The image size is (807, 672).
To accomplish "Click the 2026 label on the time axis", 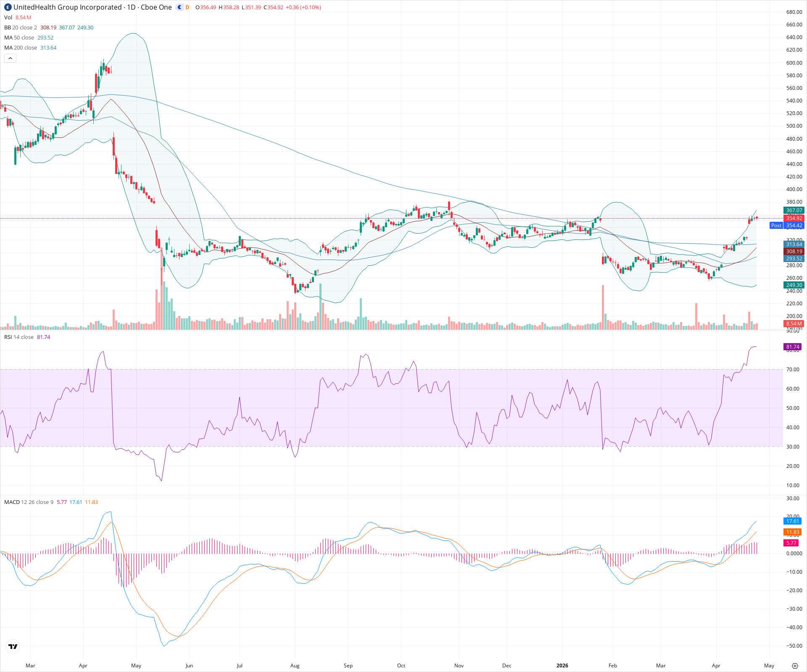I will tap(562, 666).
